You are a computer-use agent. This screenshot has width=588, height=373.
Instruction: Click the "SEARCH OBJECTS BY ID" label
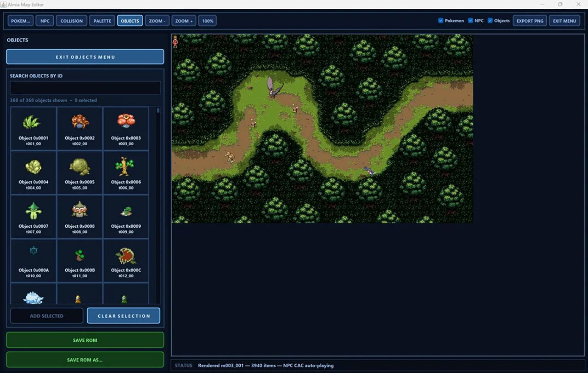coord(36,76)
